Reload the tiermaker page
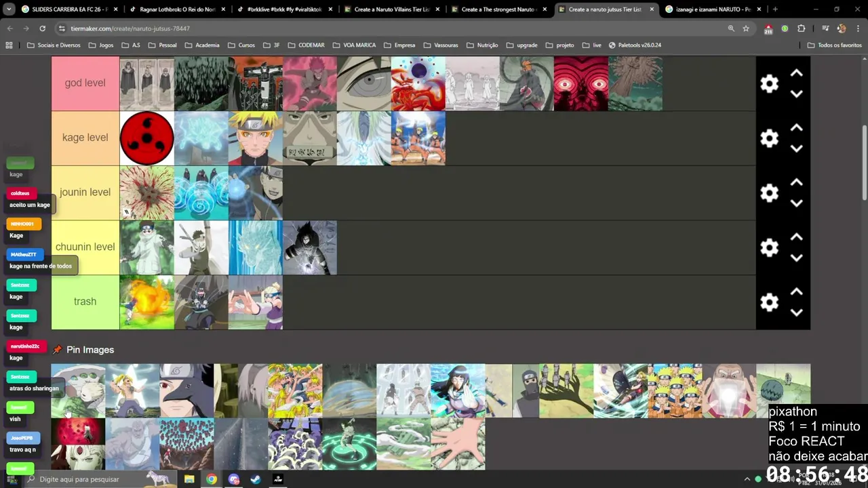Screen dimensions: 868x488 42,28
